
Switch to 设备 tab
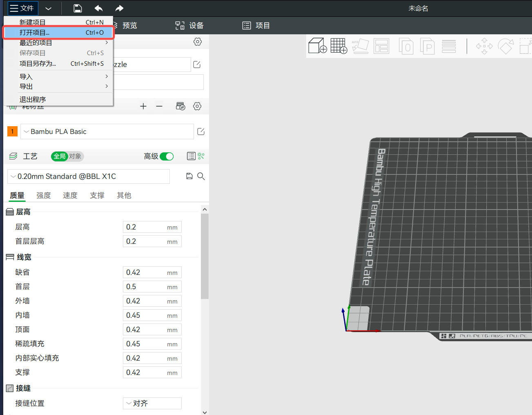pyautogui.click(x=190, y=25)
